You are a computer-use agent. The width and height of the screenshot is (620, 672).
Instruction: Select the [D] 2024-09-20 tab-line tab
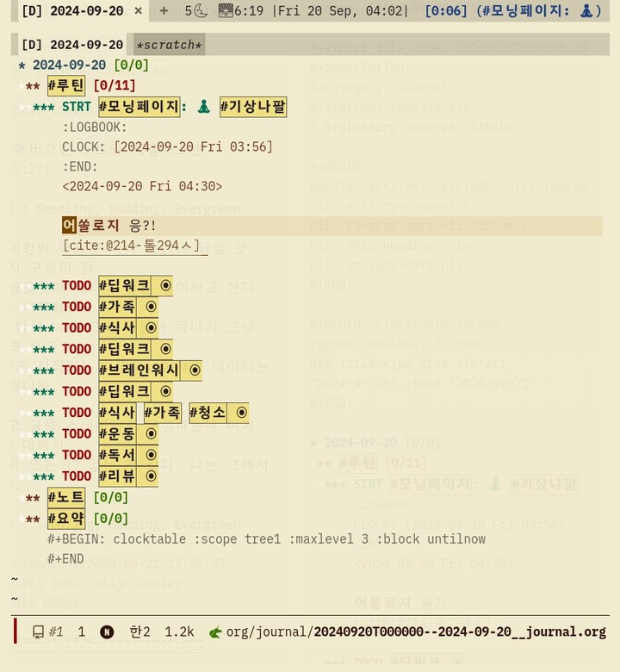coord(72,45)
